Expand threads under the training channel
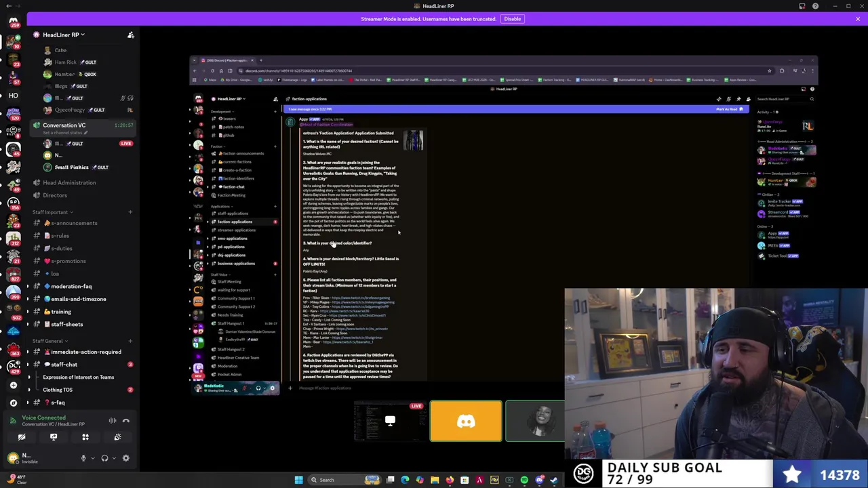868x488 pixels. tap(28, 312)
